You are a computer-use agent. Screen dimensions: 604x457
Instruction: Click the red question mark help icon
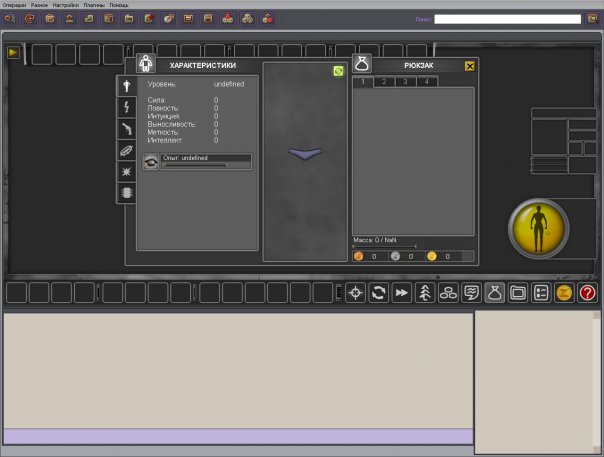(587, 293)
